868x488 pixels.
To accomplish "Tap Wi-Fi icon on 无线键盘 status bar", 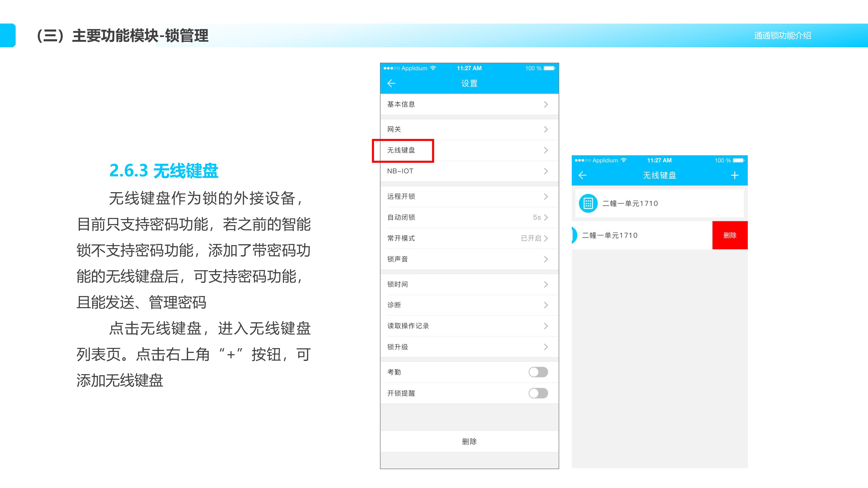I will (x=624, y=160).
